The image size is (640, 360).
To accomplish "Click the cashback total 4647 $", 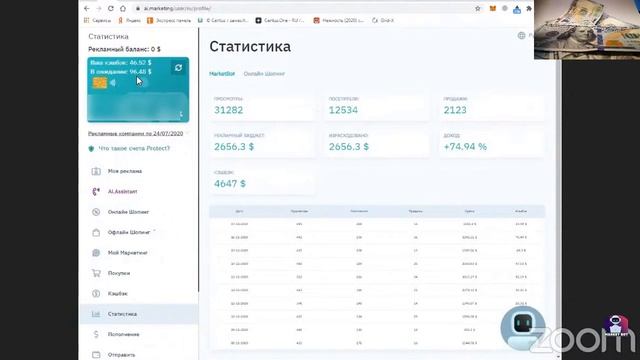I will [230, 184].
